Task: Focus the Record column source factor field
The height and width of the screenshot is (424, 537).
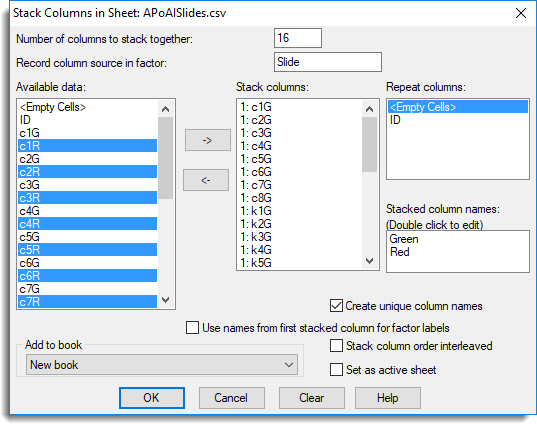Action: pyautogui.click(x=328, y=62)
